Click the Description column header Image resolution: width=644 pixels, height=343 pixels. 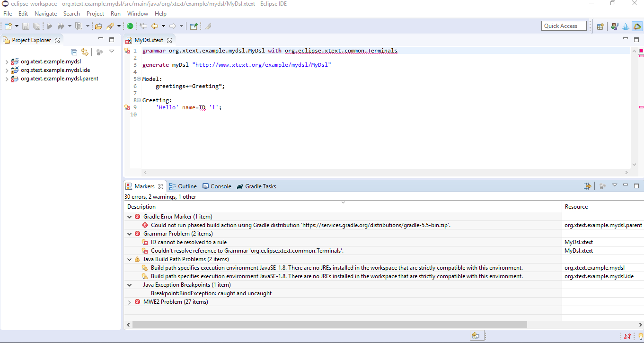pos(343,207)
